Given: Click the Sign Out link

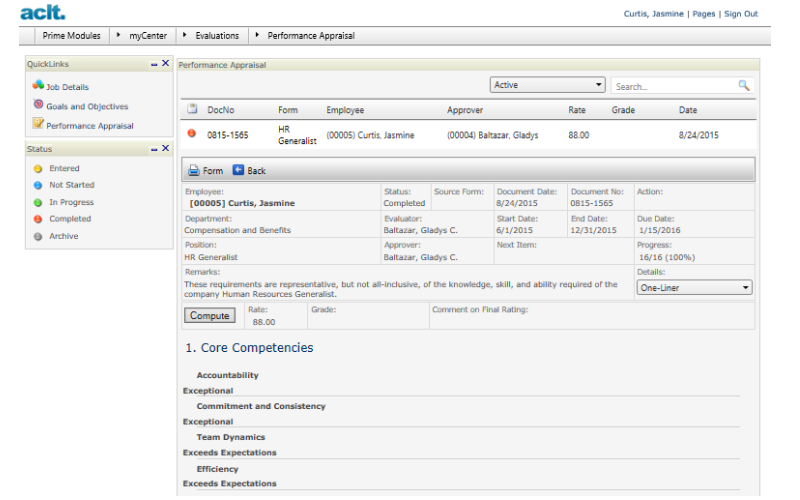Looking at the screenshot, I should 741,14.
